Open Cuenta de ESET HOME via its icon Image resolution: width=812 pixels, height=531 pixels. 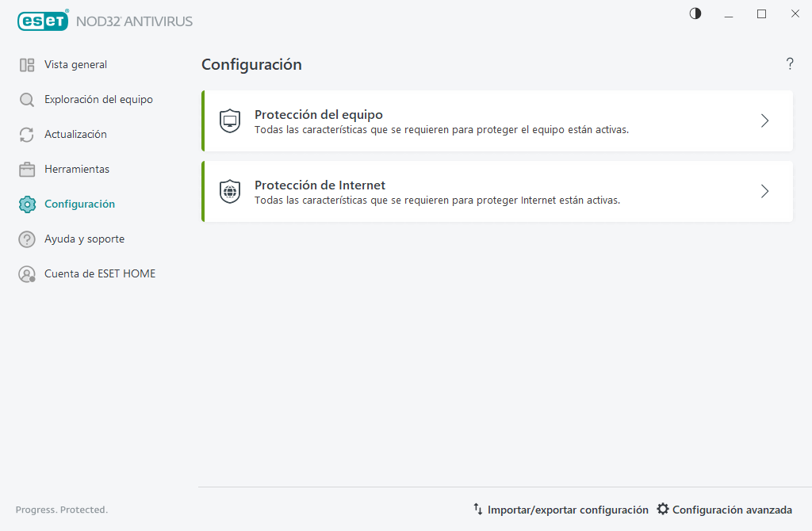click(26, 273)
